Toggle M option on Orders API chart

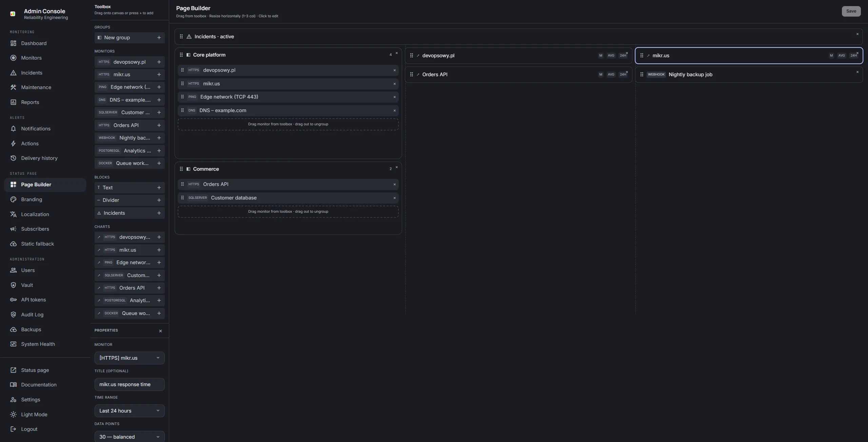600,75
